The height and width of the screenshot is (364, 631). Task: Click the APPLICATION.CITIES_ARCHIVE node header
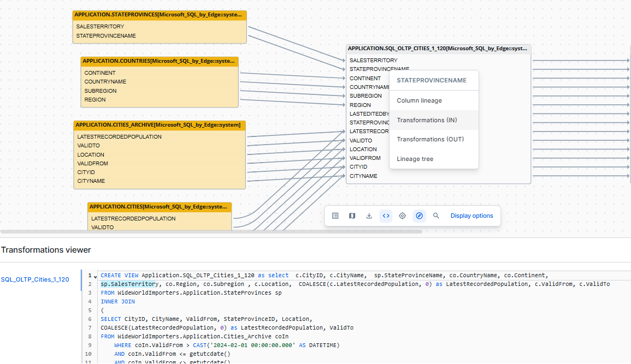point(159,125)
